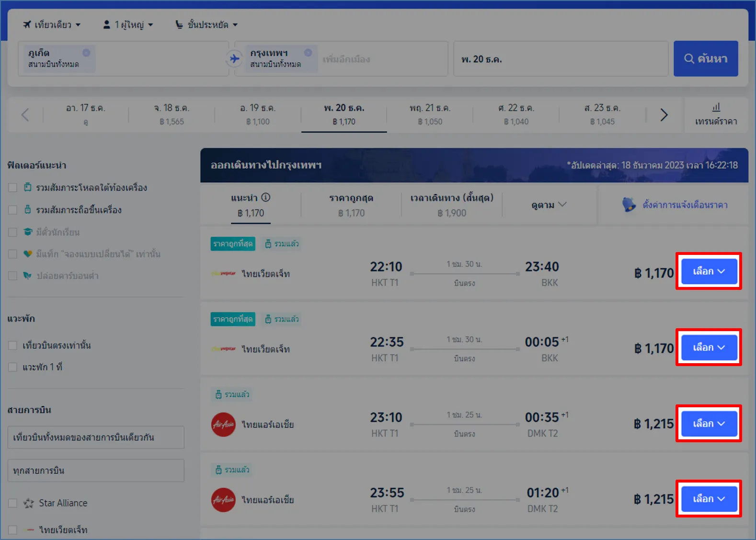This screenshot has width=756, height=540.
Task: Click previous dates left arrow
Action: point(25,115)
